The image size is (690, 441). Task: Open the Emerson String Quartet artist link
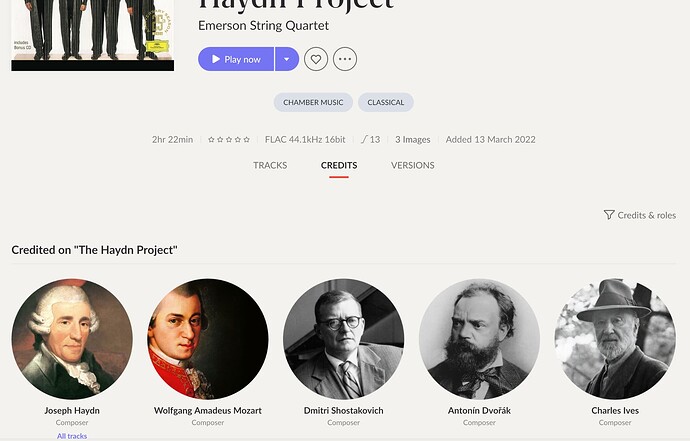point(263,26)
